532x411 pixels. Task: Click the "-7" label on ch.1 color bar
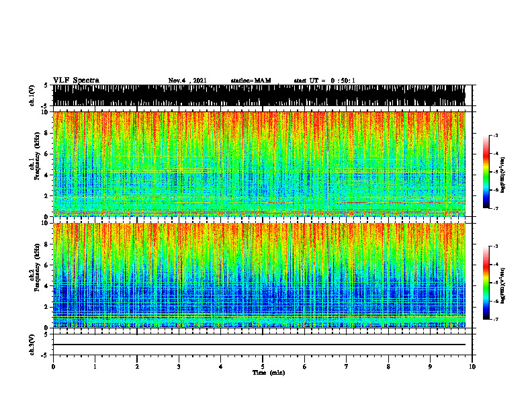tap(496, 209)
